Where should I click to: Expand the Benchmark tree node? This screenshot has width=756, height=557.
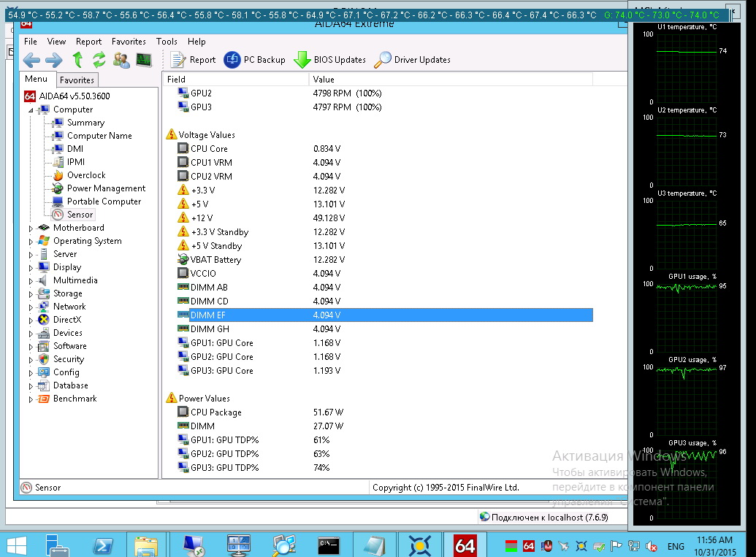31,399
